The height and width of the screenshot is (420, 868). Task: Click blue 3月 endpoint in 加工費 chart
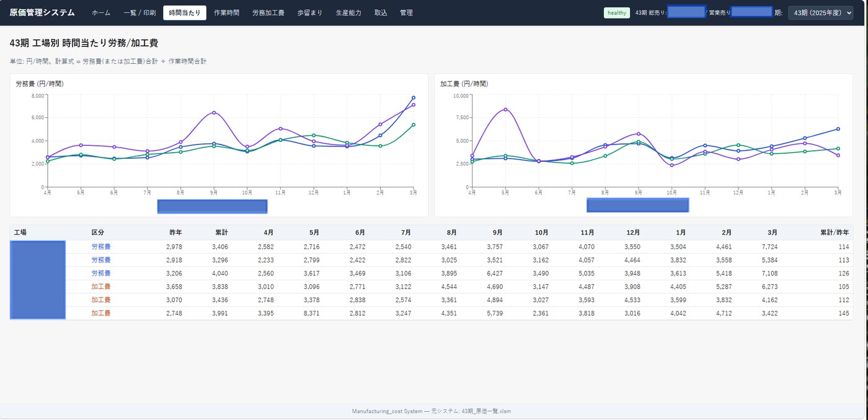pos(838,129)
